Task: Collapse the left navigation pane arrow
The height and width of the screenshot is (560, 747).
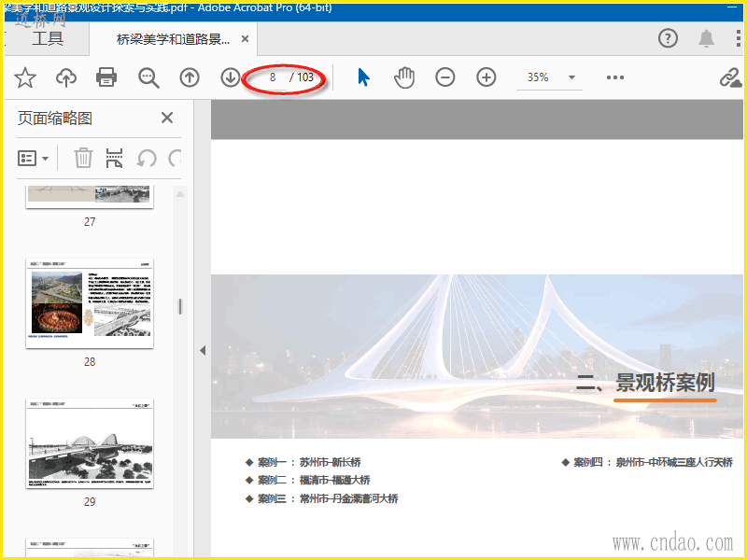Action: pyautogui.click(x=203, y=351)
